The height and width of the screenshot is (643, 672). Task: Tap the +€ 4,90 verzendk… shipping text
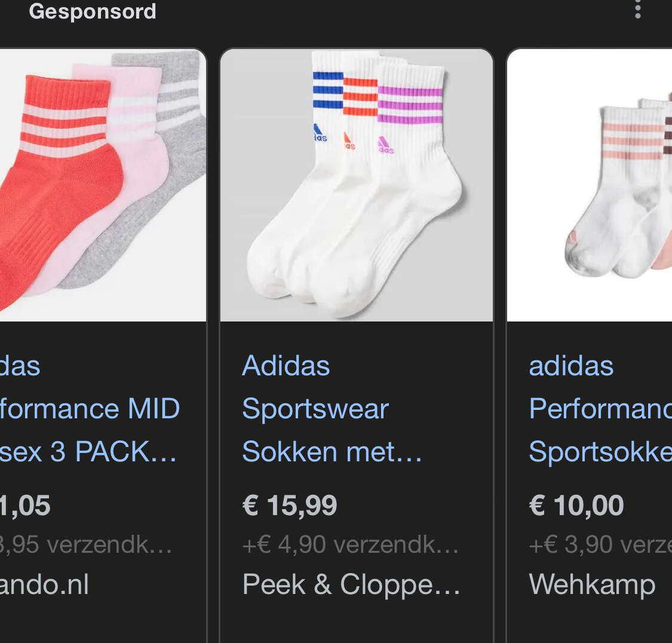tap(350, 545)
